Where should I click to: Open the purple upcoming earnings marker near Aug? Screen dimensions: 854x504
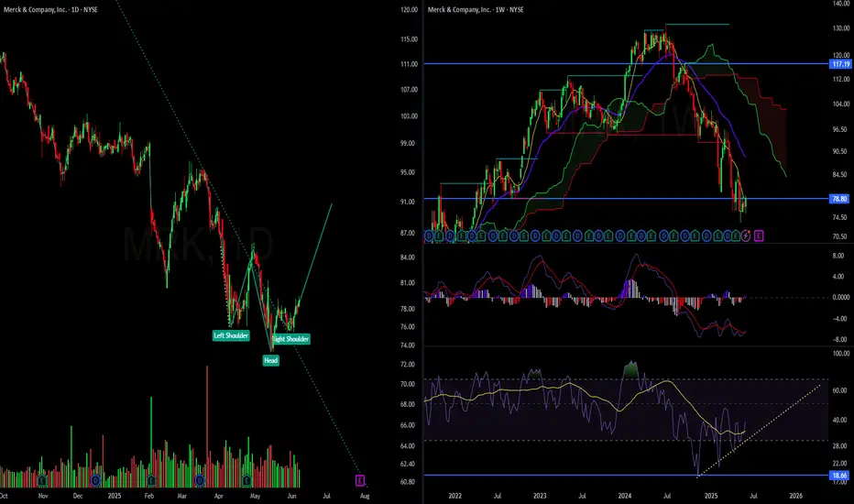tap(359, 480)
